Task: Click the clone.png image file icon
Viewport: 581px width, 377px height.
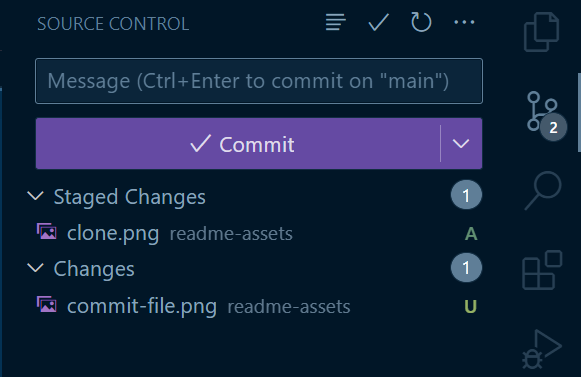Action: pyautogui.click(x=47, y=232)
